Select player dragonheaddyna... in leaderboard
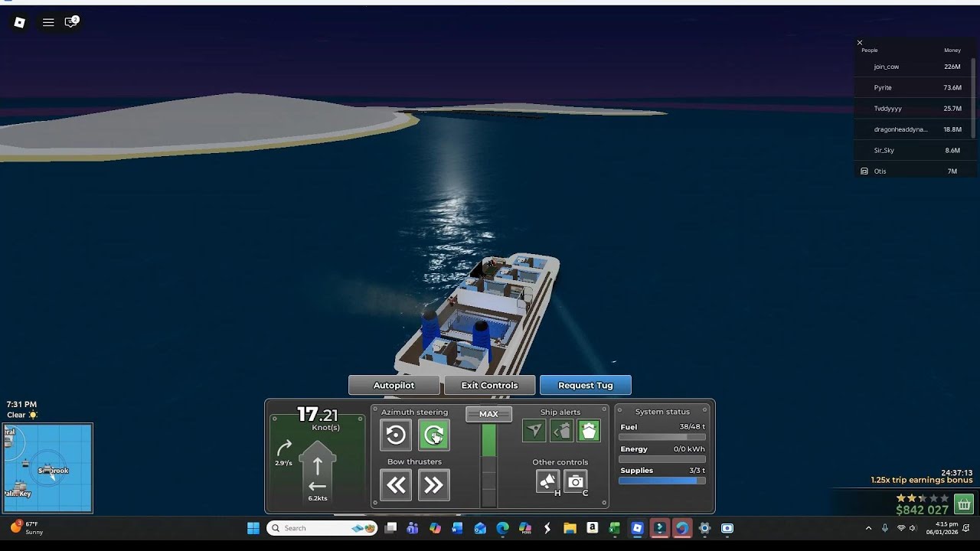980x551 pixels. 913,129
